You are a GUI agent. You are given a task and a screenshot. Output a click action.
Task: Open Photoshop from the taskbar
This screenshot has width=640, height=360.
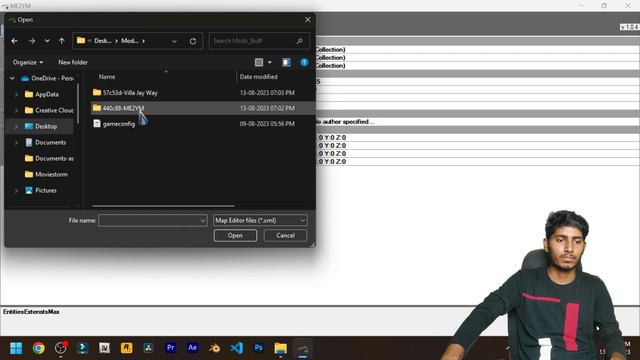pyautogui.click(x=258, y=348)
